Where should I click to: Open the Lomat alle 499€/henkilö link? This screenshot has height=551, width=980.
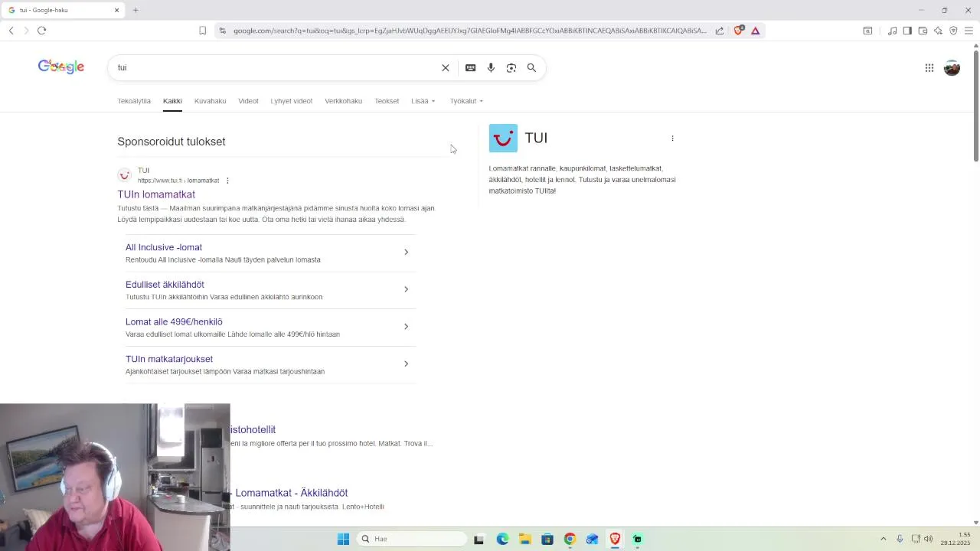tap(174, 322)
